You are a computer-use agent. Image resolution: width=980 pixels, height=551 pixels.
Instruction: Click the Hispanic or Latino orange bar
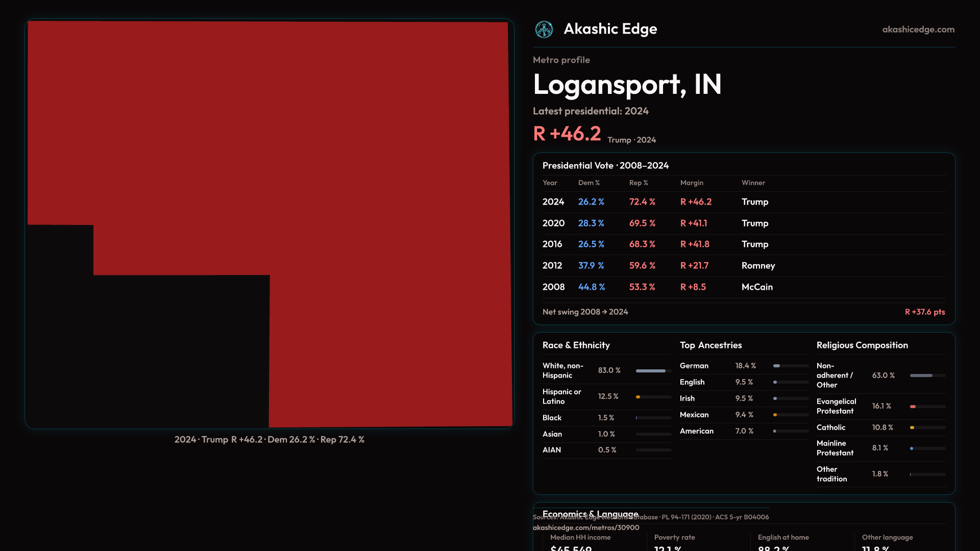(639, 397)
